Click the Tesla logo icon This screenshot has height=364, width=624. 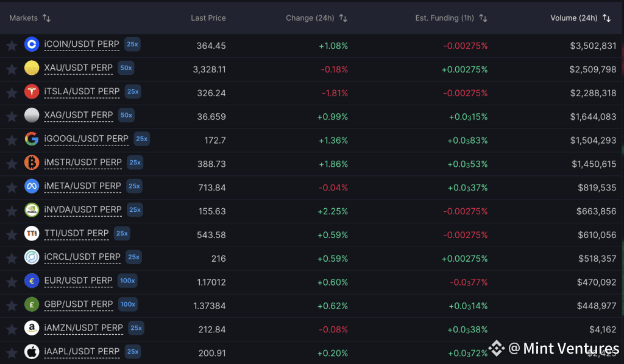(x=32, y=91)
